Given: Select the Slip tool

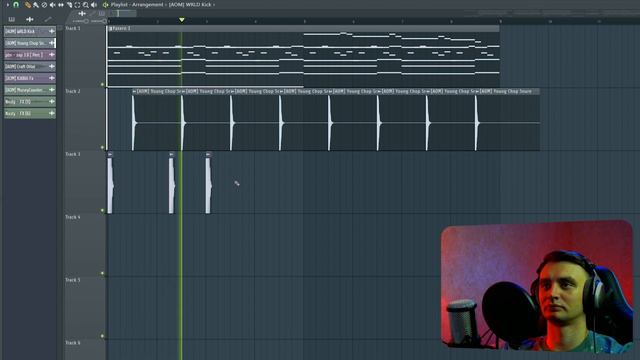Looking at the screenshot, I should 61,5.
